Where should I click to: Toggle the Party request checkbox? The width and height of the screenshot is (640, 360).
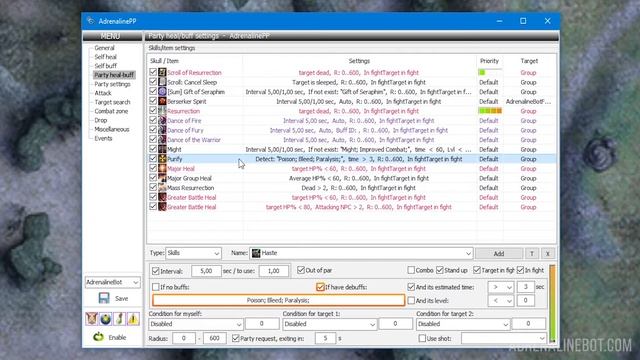(x=236, y=338)
